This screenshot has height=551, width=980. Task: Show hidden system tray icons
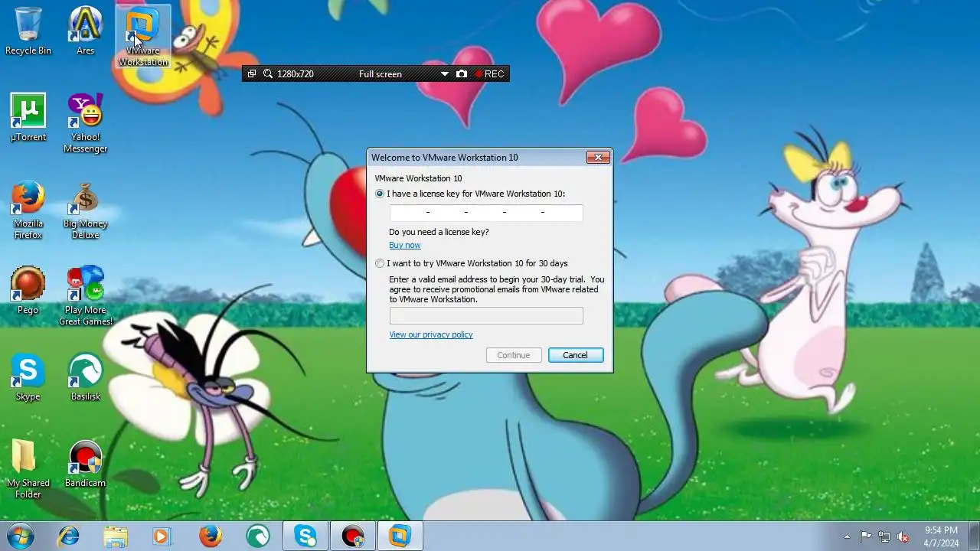[847, 536]
